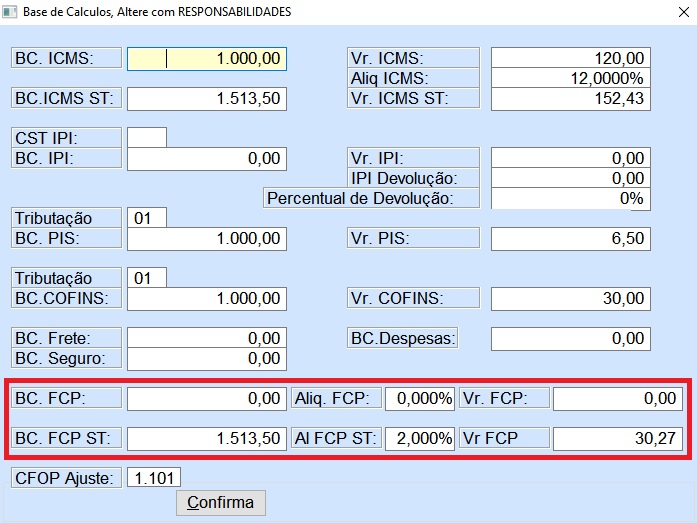The image size is (697, 523).
Task: Select the BC.COFINS input field
Action: point(207,299)
